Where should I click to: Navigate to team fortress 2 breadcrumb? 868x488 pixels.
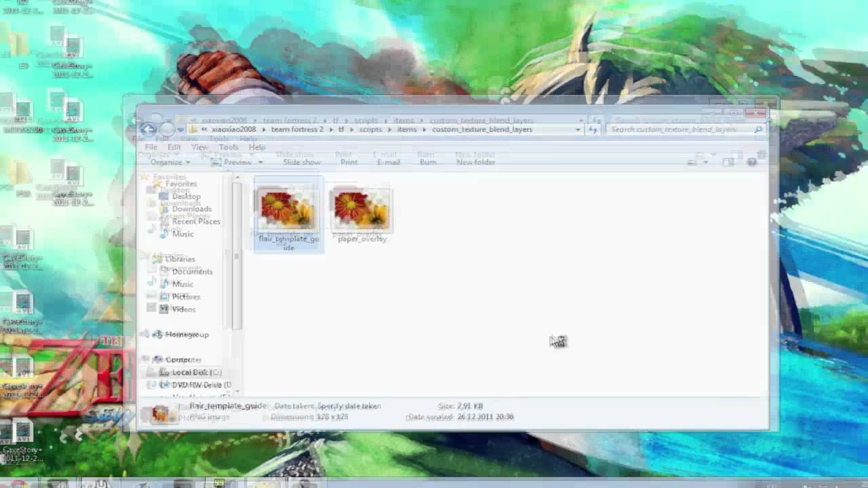pos(299,129)
